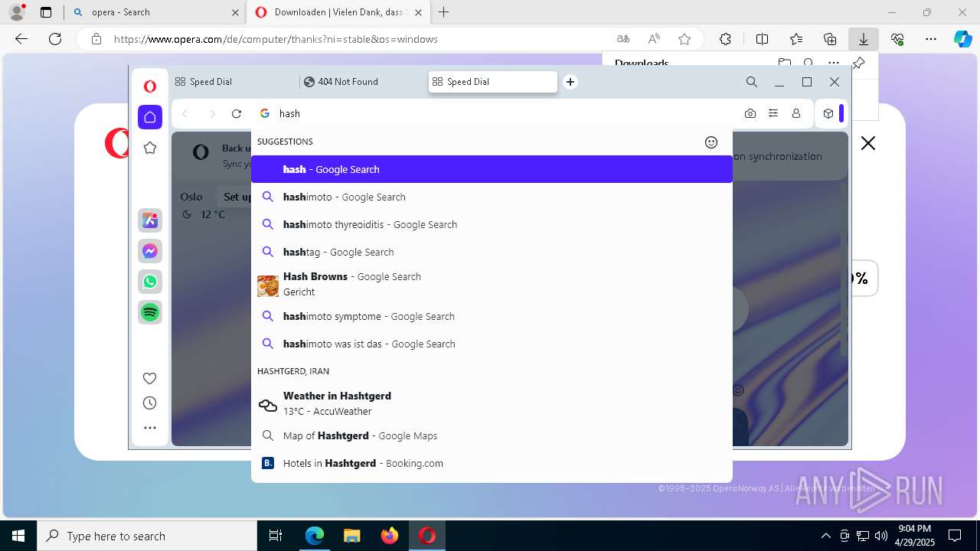
Task: Open the Edge extensions puzzle icon
Action: click(x=725, y=39)
